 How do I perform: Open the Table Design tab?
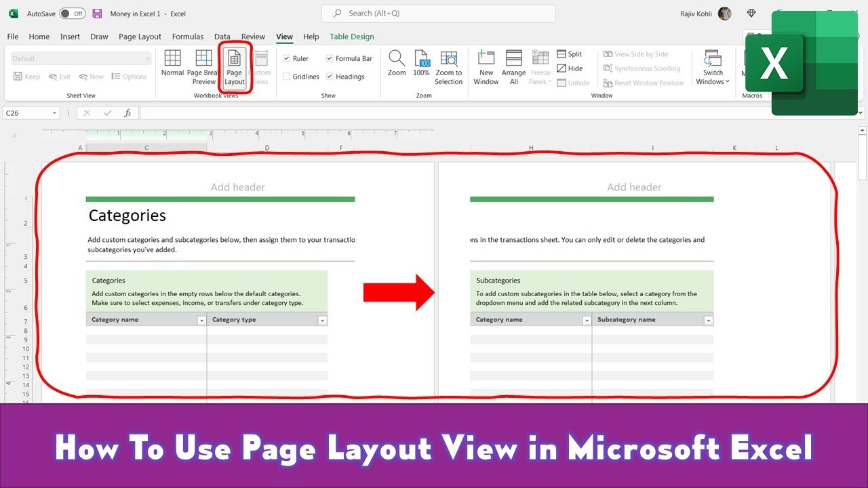coord(352,37)
